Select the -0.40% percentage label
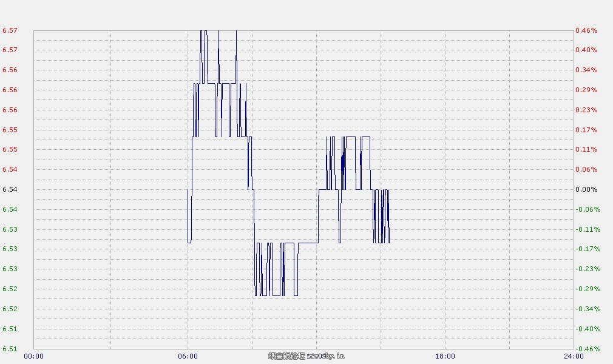 pos(586,329)
